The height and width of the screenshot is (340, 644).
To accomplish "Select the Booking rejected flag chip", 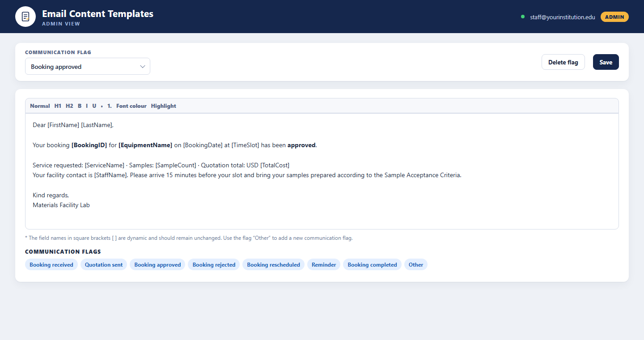I will click(214, 264).
